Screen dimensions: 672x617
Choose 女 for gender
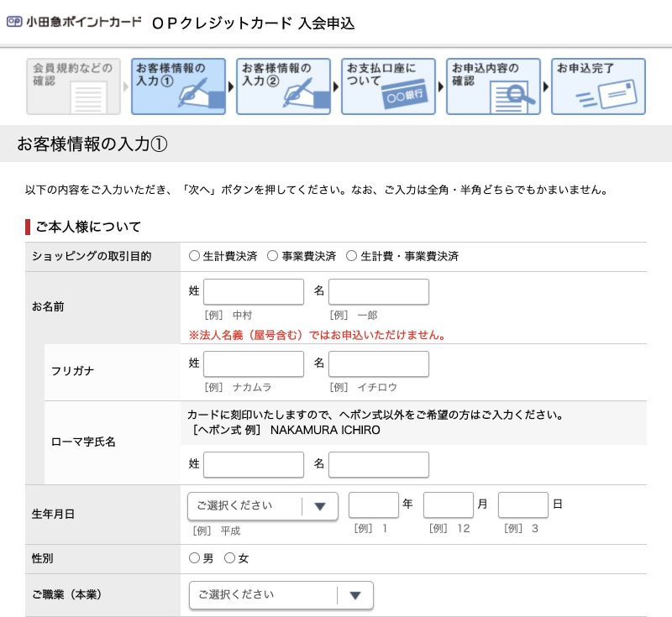tap(229, 558)
